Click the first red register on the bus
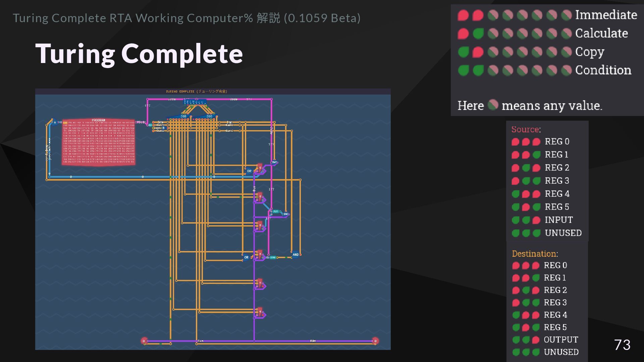 pyautogui.click(x=260, y=168)
